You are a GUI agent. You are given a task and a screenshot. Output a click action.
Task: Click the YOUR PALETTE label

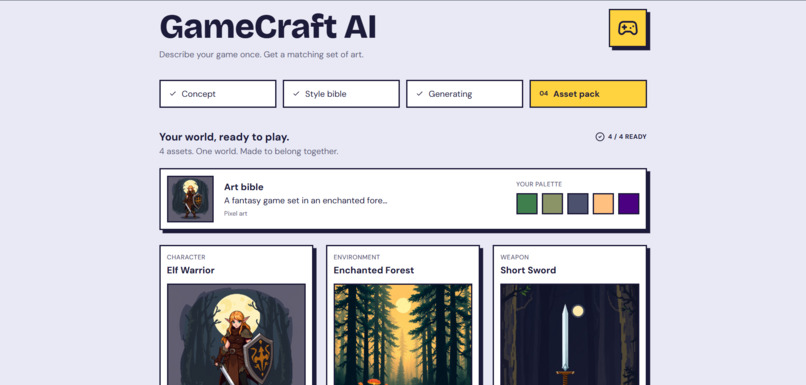click(539, 184)
